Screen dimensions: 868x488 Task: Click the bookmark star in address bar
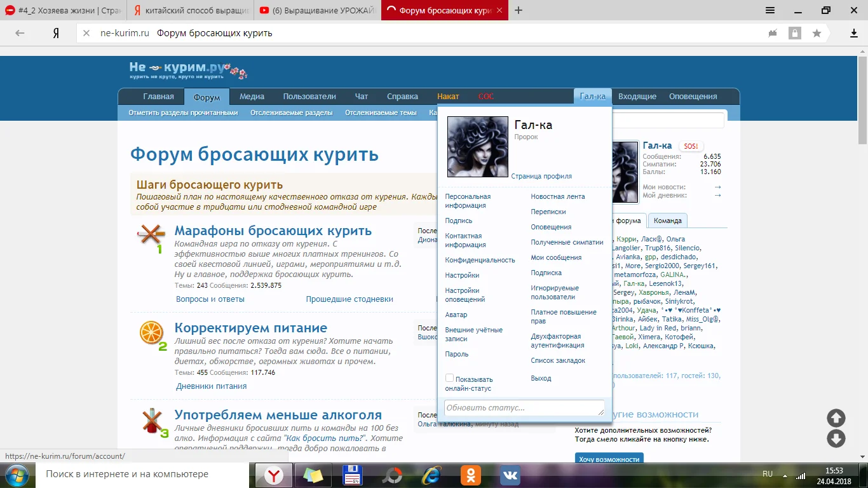click(817, 33)
